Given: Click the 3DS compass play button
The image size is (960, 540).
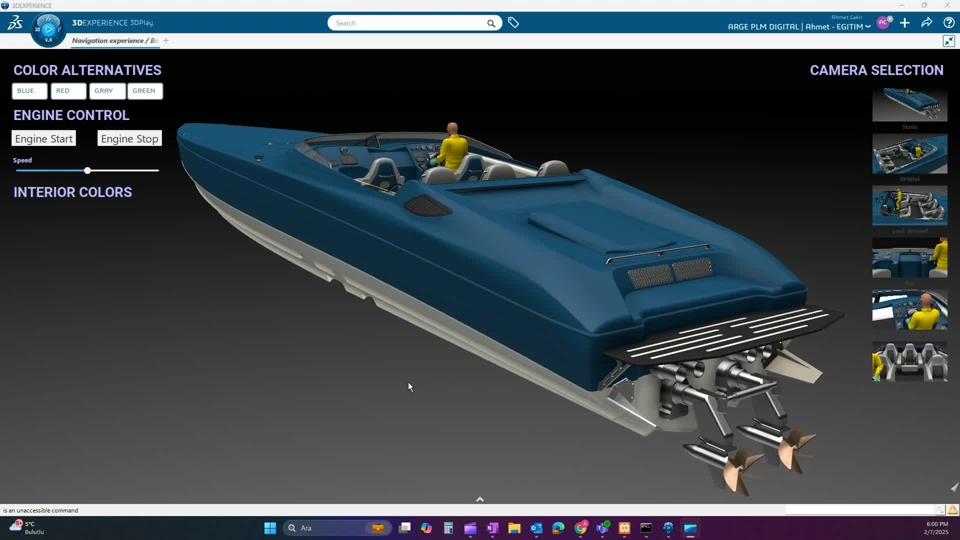Looking at the screenshot, I should click(x=48, y=29).
